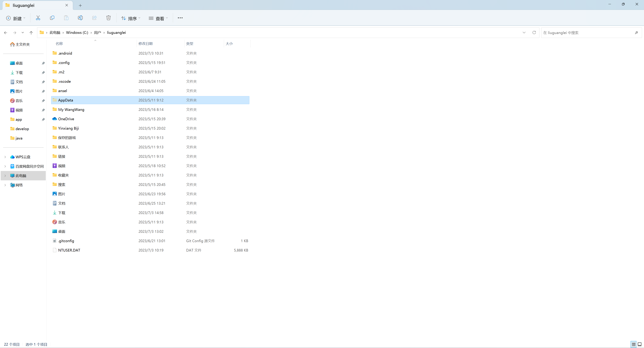The width and height of the screenshot is (644, 348).
Task: Click the Share icon in toolbar
Action: coord(94,18)
